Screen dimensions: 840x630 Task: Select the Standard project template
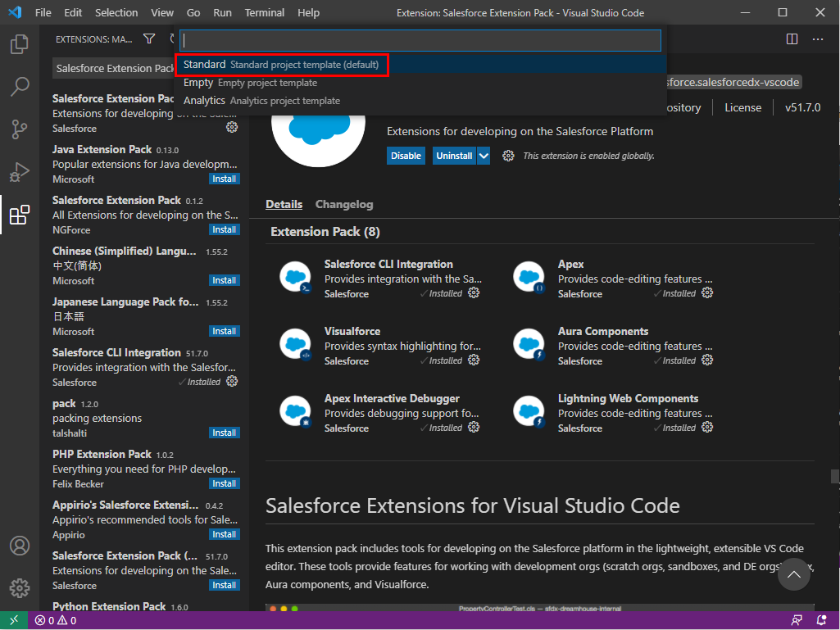420,65
